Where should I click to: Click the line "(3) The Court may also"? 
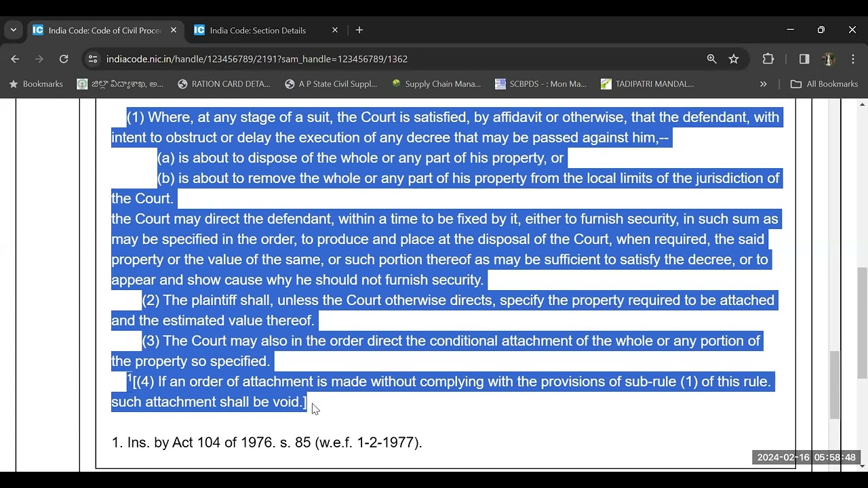(x=451, y=341)
